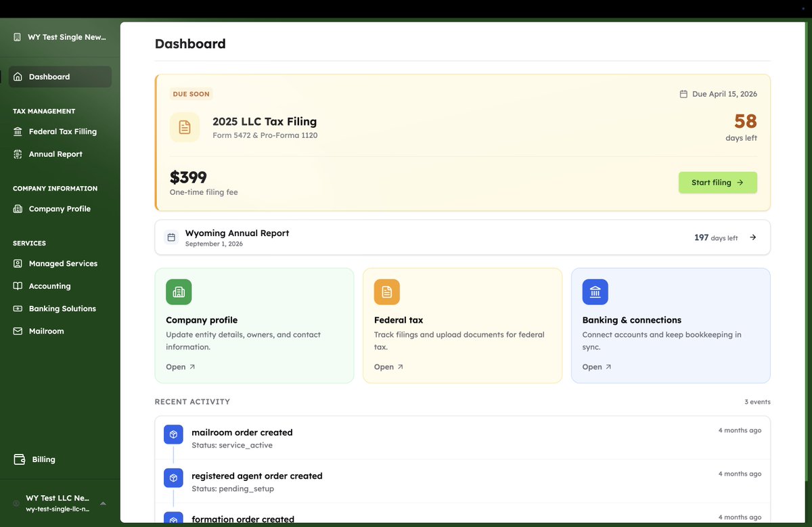Click the orange Federal tax card icon

point(387,292)
